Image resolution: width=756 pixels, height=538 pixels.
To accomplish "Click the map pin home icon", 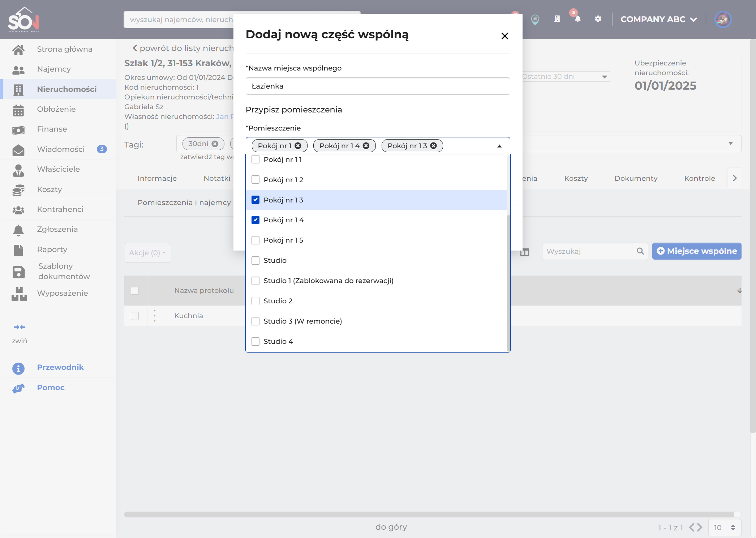I will 535,19.
